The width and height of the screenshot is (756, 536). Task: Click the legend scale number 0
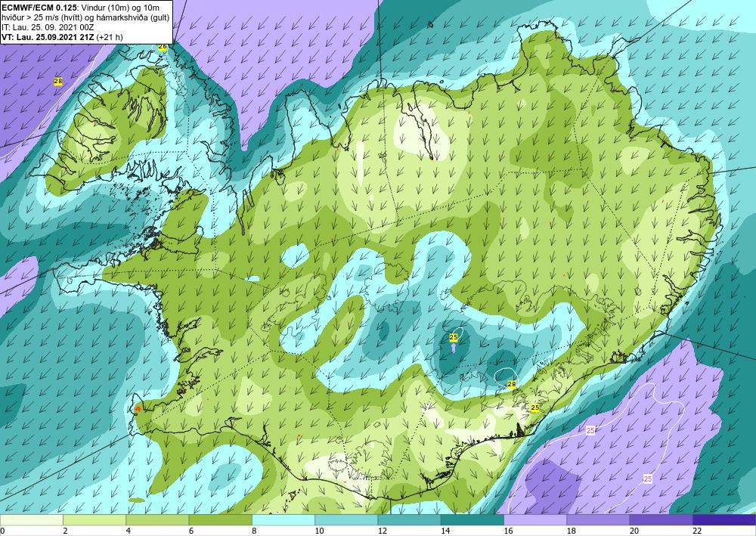pyautogui.click(x=2, y=531)
